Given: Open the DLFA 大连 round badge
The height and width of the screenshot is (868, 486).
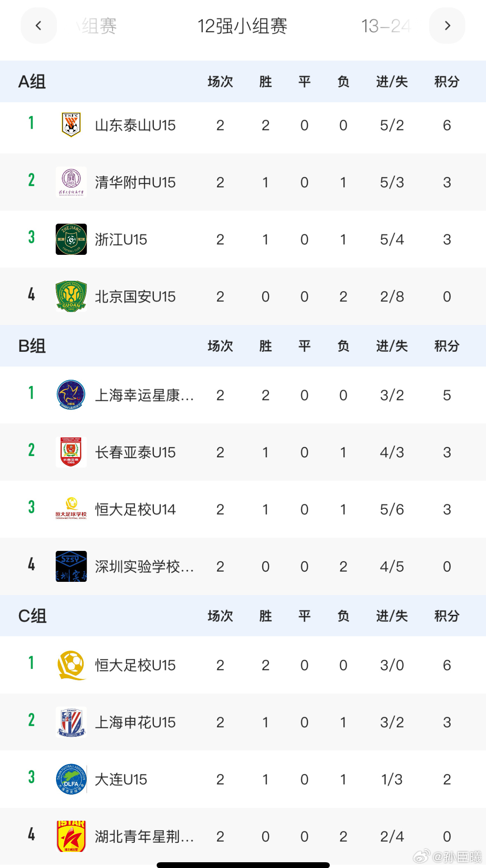Looking at the screenshot, I should [x=71, y=779].
